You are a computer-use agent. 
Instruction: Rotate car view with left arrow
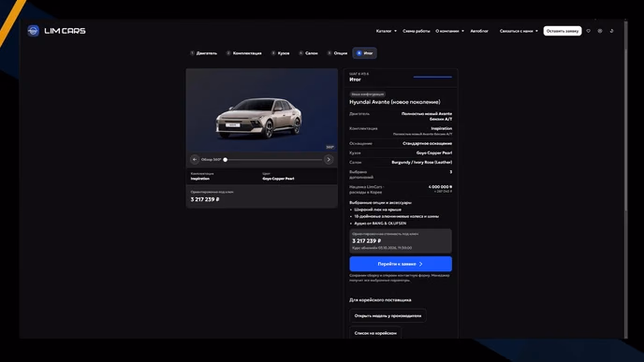195,159
